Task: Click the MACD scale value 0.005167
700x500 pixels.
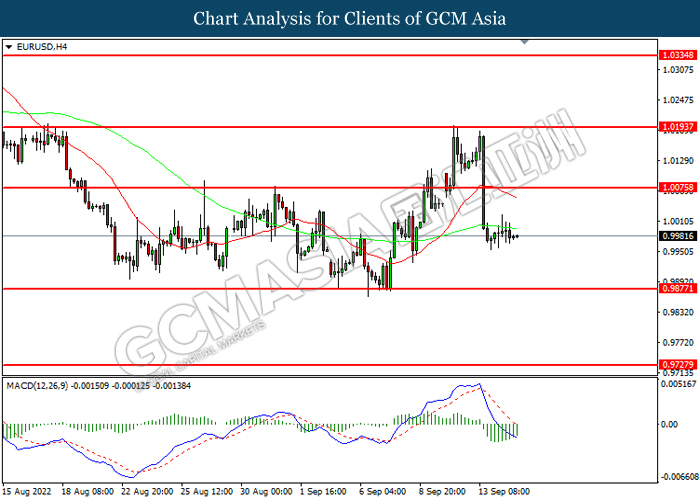Action: [x=679, y=383]
